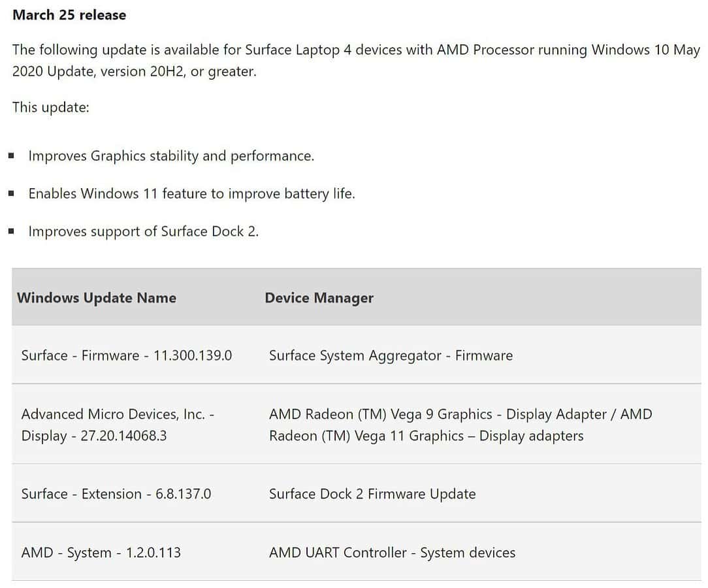
Task: Click Surface System Aggregator Firmware entry
Action: click(391, 355)
